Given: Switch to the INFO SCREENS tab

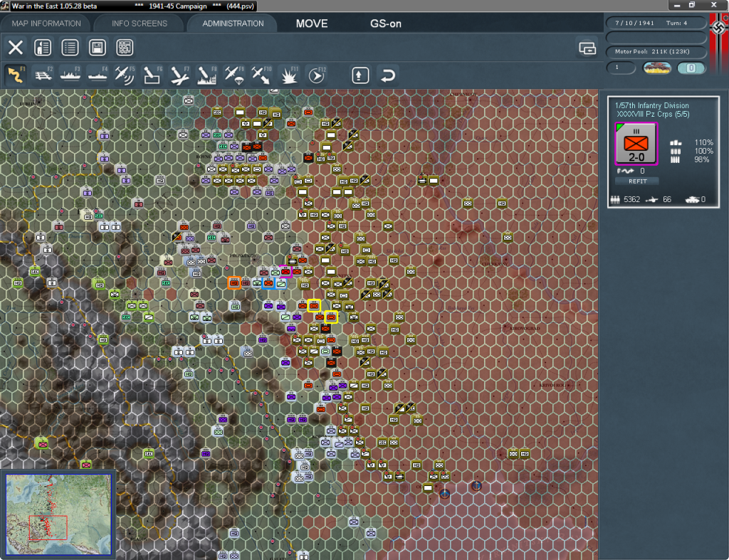Looking at the screenshot, I should point(139,23).
